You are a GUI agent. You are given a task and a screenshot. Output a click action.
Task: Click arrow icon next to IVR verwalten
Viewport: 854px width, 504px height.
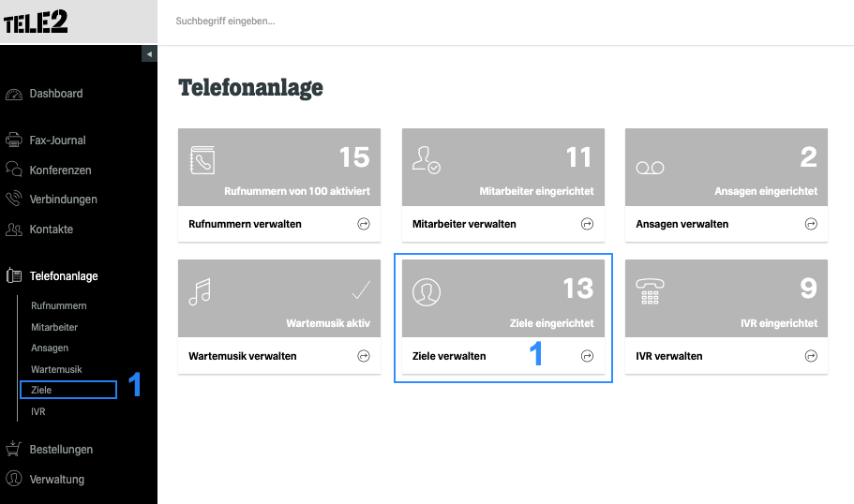pyautogui.click(x=811, y=356)
